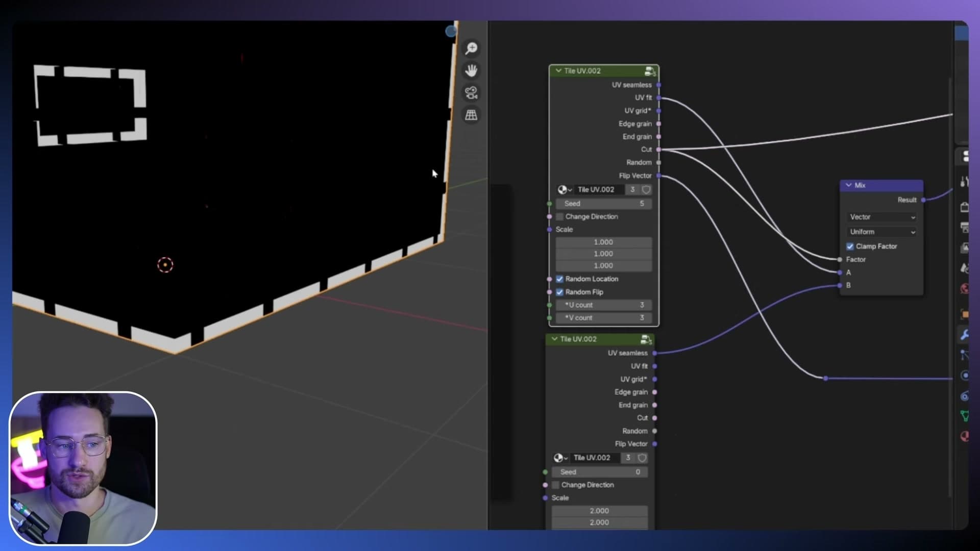Click UV seamless output socket on lower node

(655, 353)
